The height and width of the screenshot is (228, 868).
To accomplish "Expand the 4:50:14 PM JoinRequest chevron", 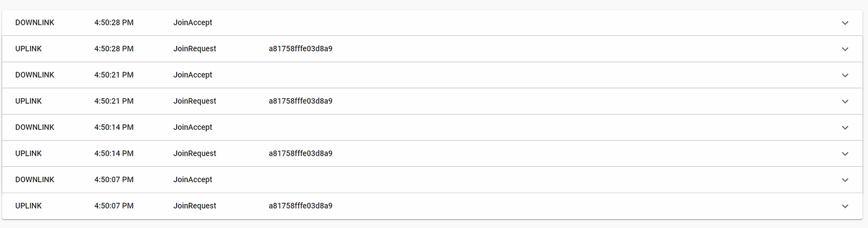I will 845,154.
